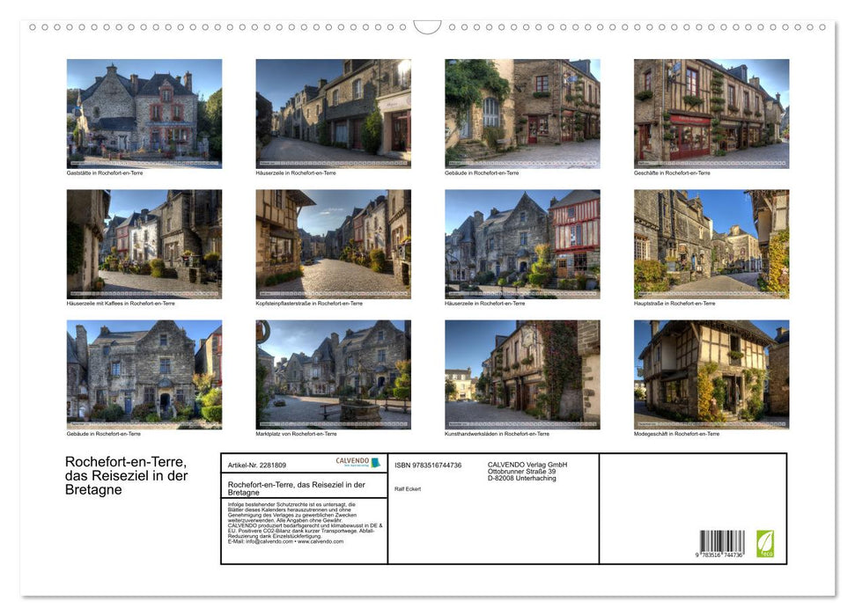Click the Marktplatz von Rochefort-en-Terre photo
Screen dimensions: 855x616
tap(333, 375)
